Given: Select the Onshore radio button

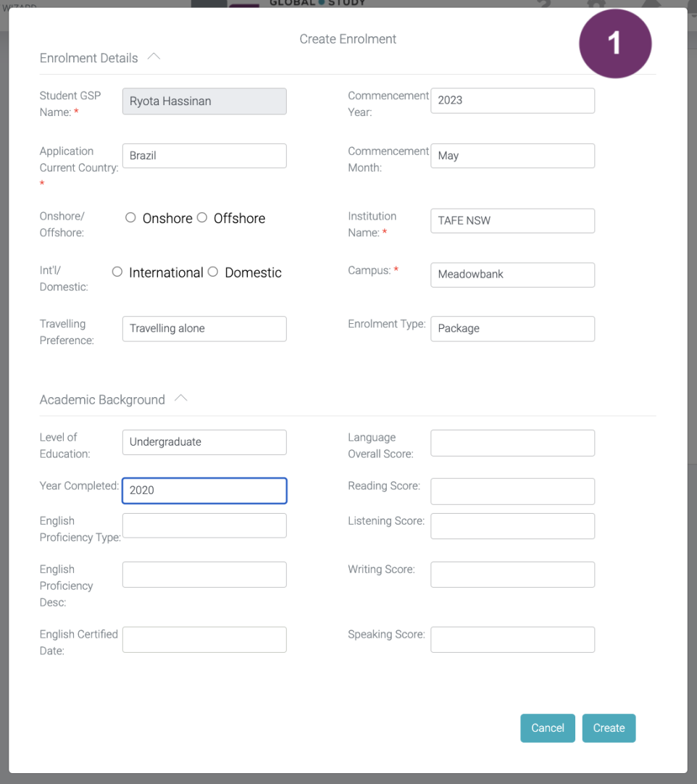Looking at the screenshot, I should [x=130, y=217].
